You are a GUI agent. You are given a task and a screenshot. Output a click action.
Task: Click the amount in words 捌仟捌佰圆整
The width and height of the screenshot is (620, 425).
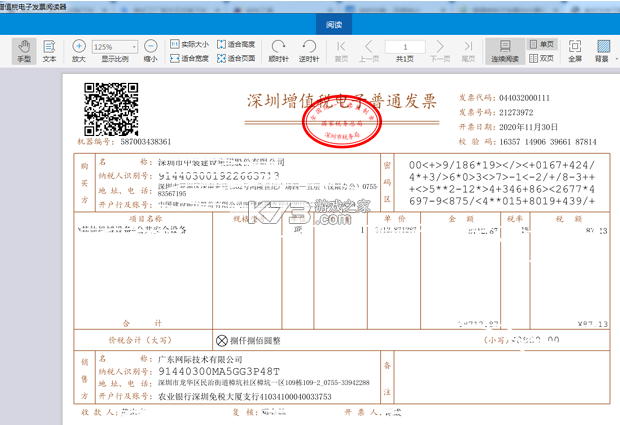[255, 340]
